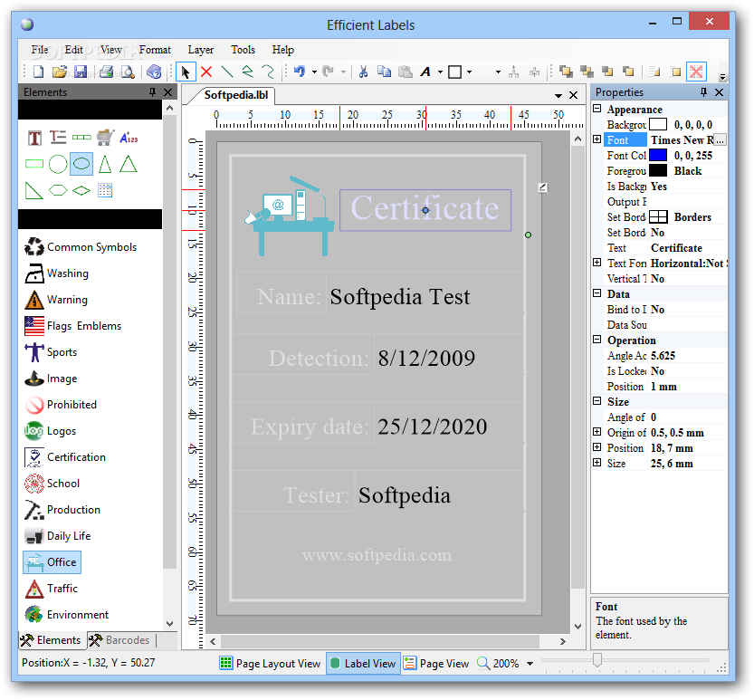Select the straight Line drawing tool

click(227, 72)
